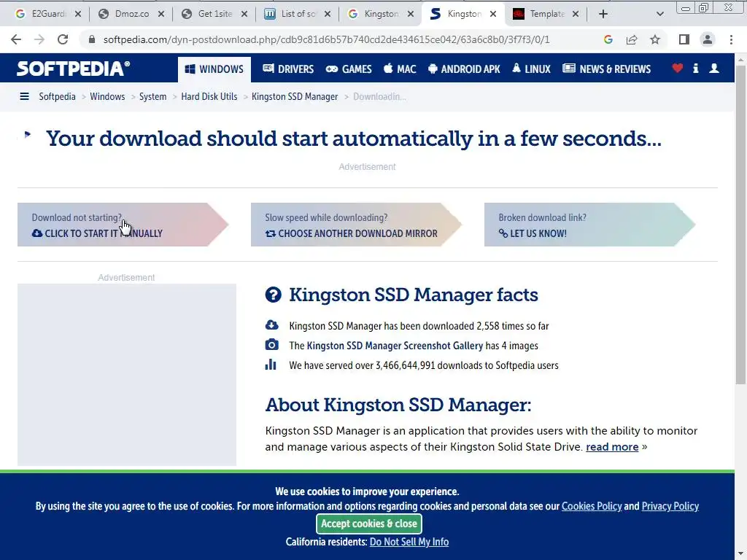
Task: Click System breadcrumb link
Action: coord(153,97)
